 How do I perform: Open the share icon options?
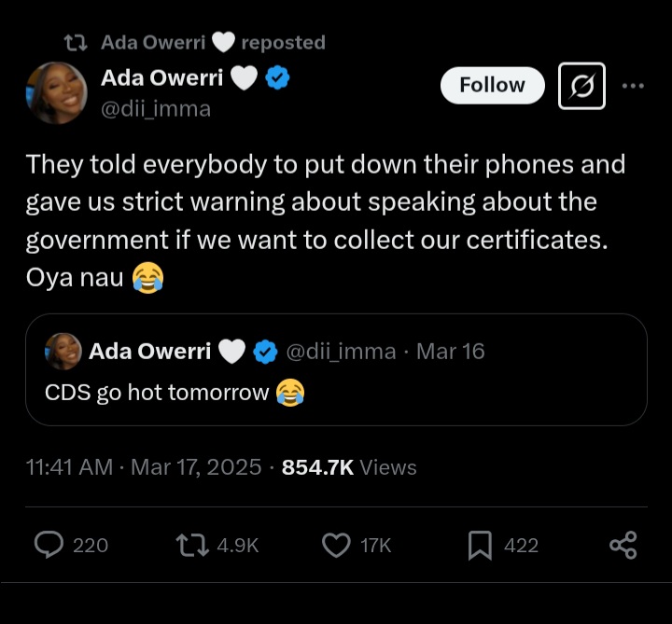click(x=623, y=545)
